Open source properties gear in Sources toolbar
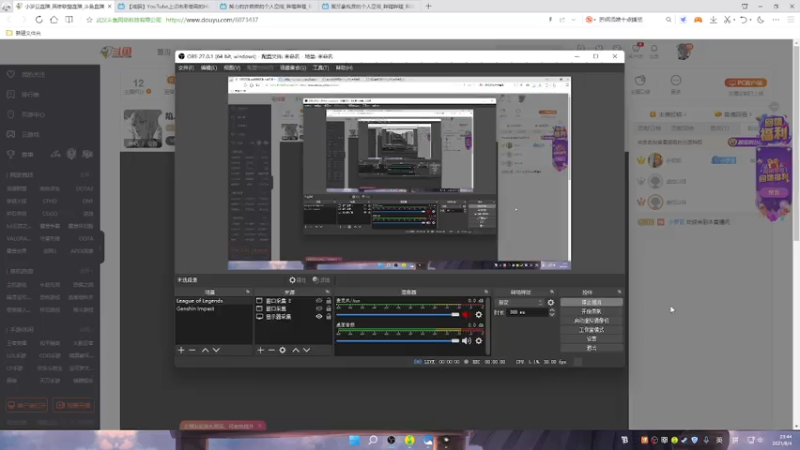The width and height of the screenshot is (800, 450). tap(283, 350)
